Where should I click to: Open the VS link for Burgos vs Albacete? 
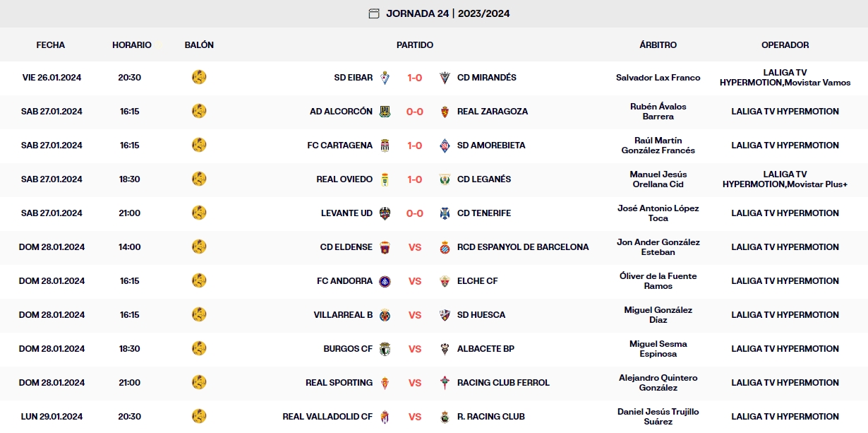(414, 349)
